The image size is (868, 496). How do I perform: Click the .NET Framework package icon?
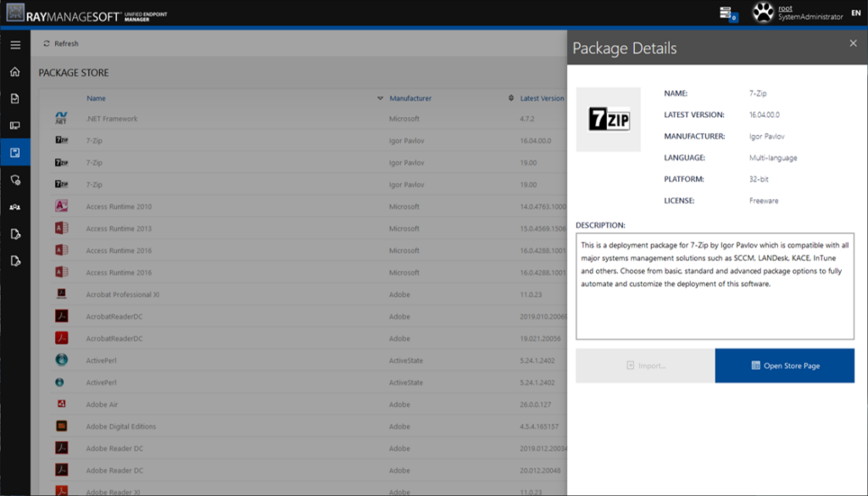coord(61,118)
